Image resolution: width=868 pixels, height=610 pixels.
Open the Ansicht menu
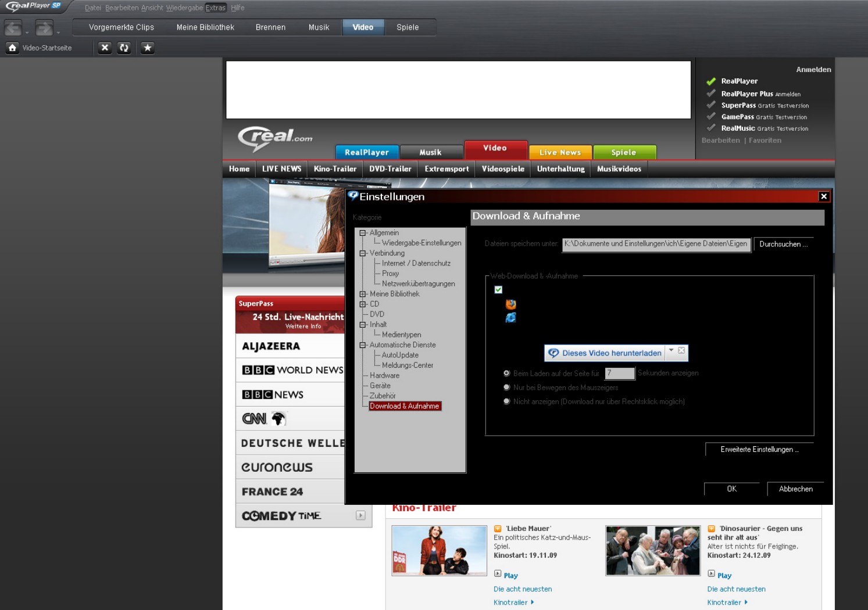152,8
